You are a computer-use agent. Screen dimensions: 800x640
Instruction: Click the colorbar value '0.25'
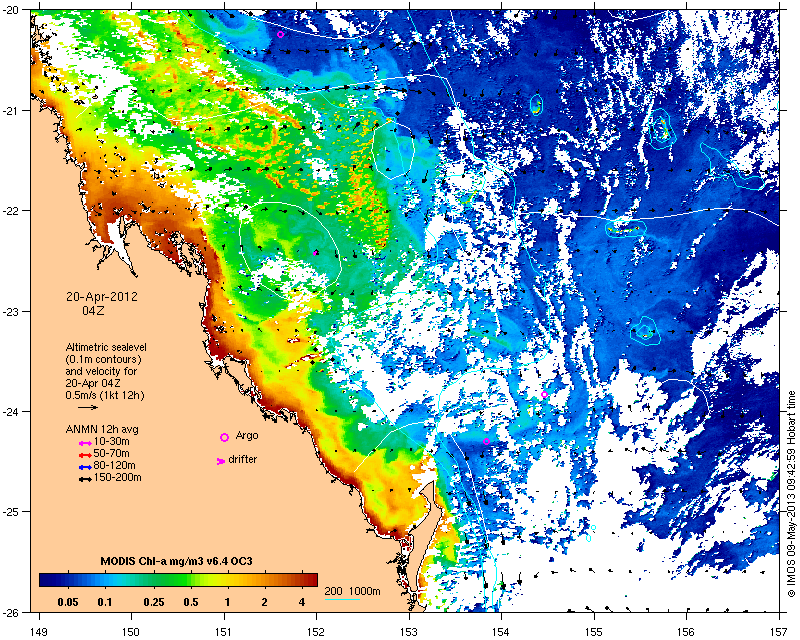click(154, 602)
